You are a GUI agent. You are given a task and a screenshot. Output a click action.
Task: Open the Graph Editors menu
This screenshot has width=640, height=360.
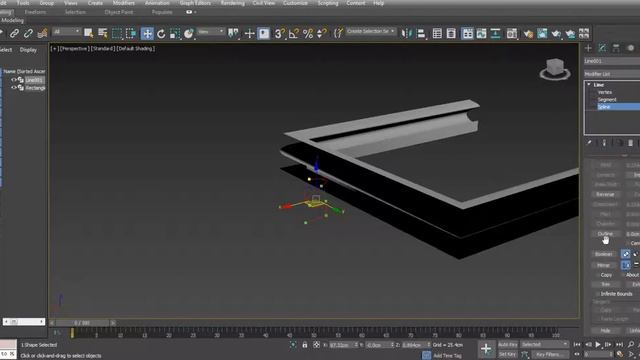click(196, 3)
